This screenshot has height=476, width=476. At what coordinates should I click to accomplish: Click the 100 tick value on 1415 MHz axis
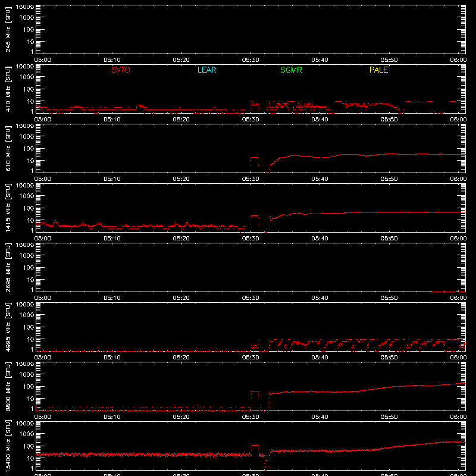tap(29, 208)
